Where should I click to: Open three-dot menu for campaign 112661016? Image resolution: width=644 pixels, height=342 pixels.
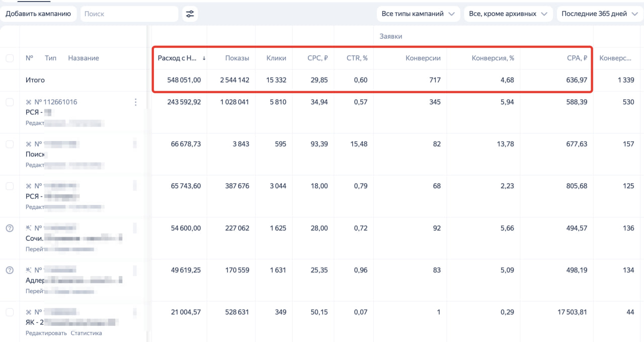tap(135, 102)
